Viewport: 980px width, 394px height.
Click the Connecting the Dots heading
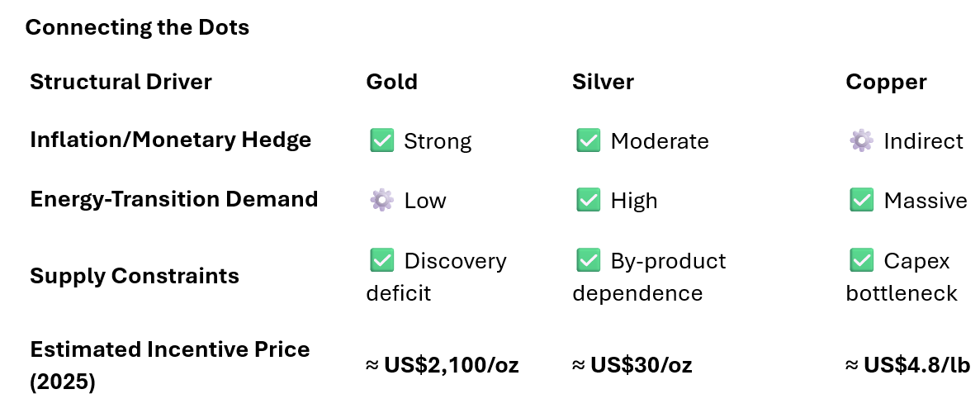137,27
